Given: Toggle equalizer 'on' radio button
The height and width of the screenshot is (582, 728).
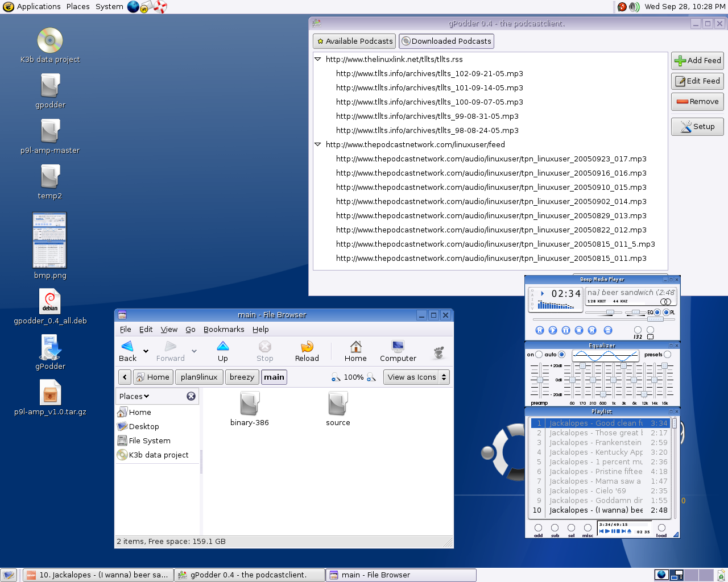Looking at the screenshot, I should point(539,354).
